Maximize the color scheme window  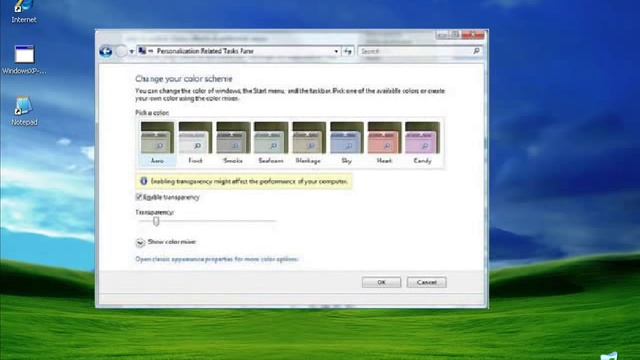[x=455, y=36]
